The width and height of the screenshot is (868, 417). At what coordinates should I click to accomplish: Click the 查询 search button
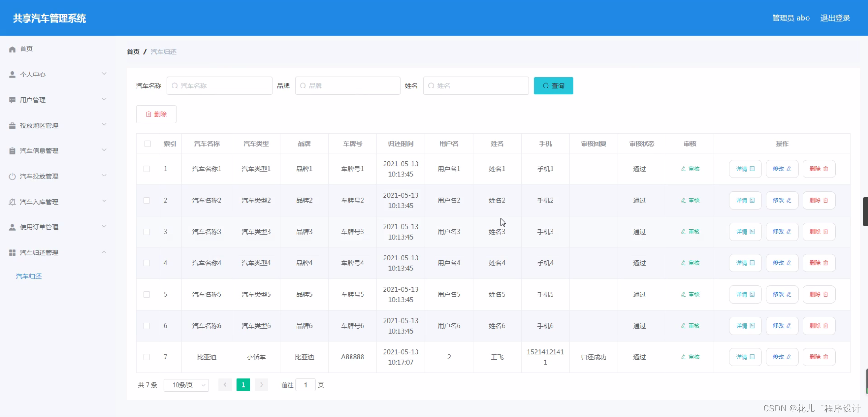pyautogui.click(x=553, y=86)
